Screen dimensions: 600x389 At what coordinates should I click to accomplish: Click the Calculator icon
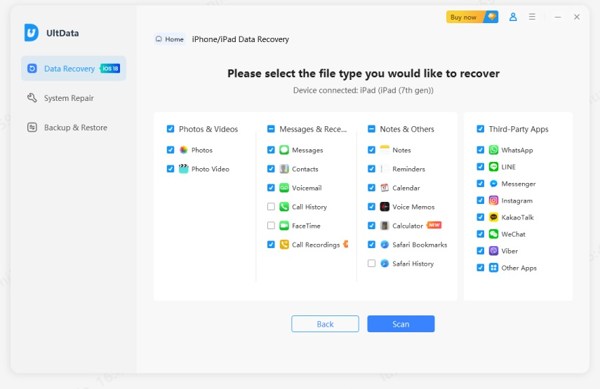385,225
